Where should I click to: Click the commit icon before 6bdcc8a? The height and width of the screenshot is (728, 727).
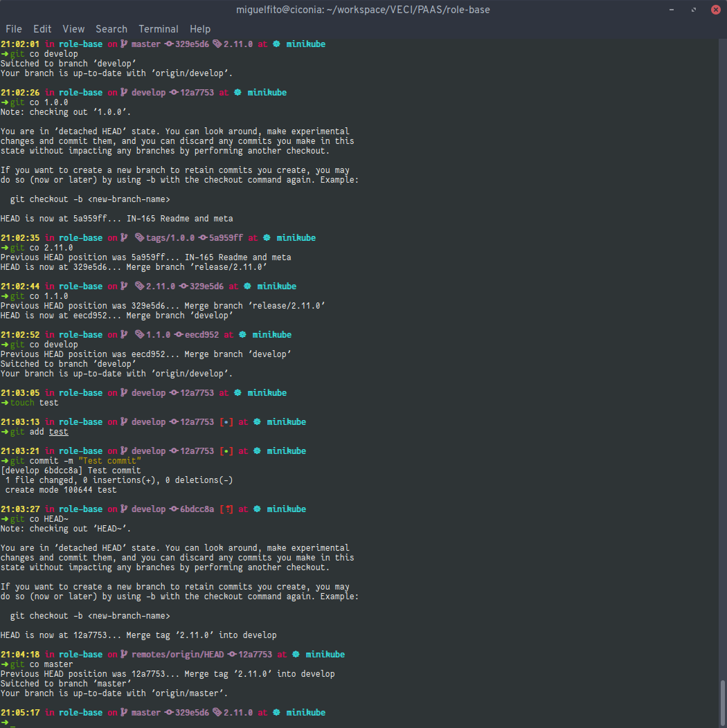(175, 509)
